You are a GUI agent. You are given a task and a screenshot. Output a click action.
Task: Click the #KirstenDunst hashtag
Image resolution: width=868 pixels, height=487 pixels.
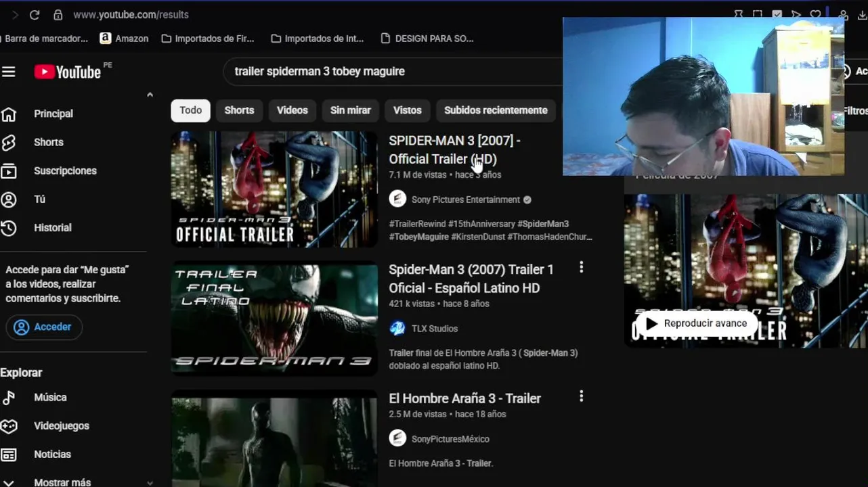[478, 237]
